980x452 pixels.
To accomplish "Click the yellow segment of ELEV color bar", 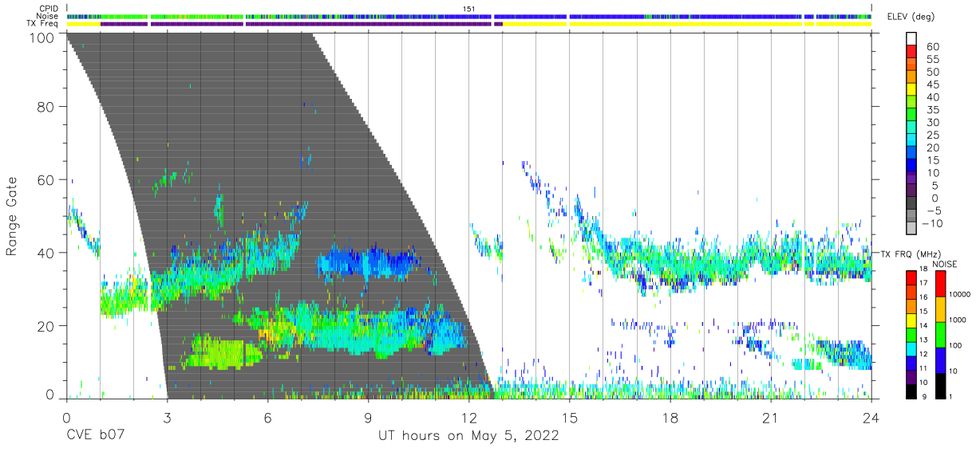I will [x=911, y=91].
